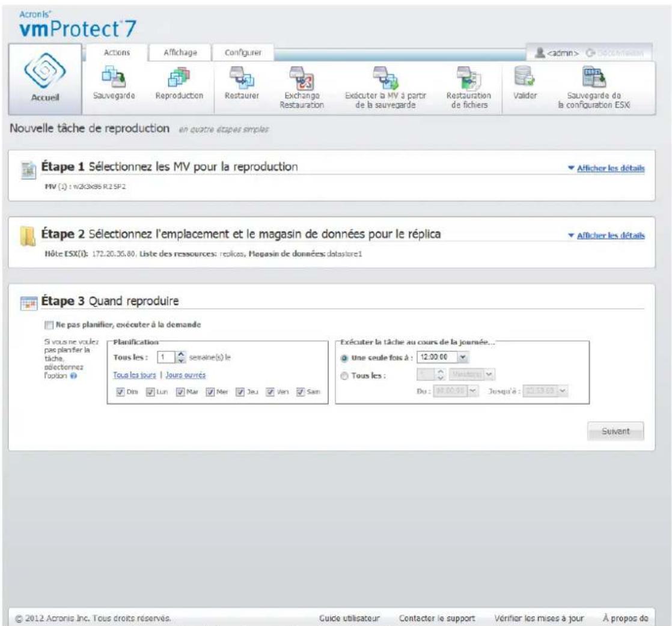
Task: Toggle the Mar day checkbox
Action: pos(180,392)
